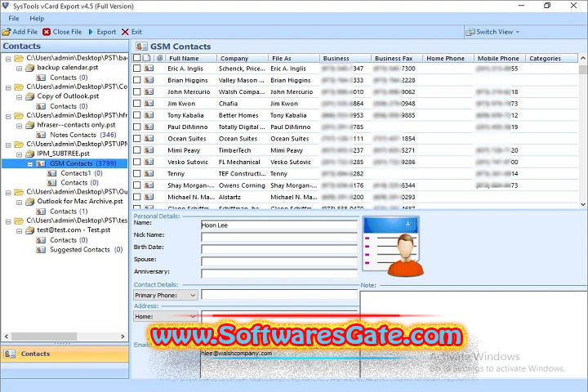Click the Contacts pane icon at bottom left
Viewport: 588px width, 392px height.
(x=9, y=354)
